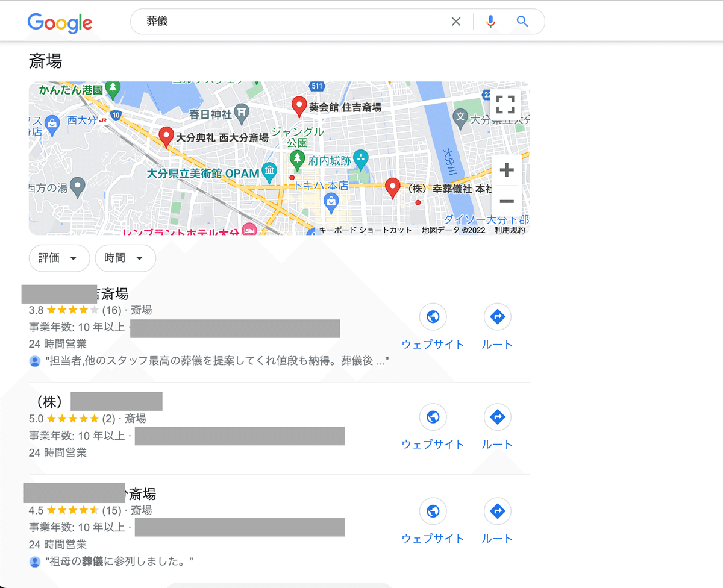Click review starting 担当者,他のスタッフ最高
This screenshot has height=588, width=723.
click(218, 361)
